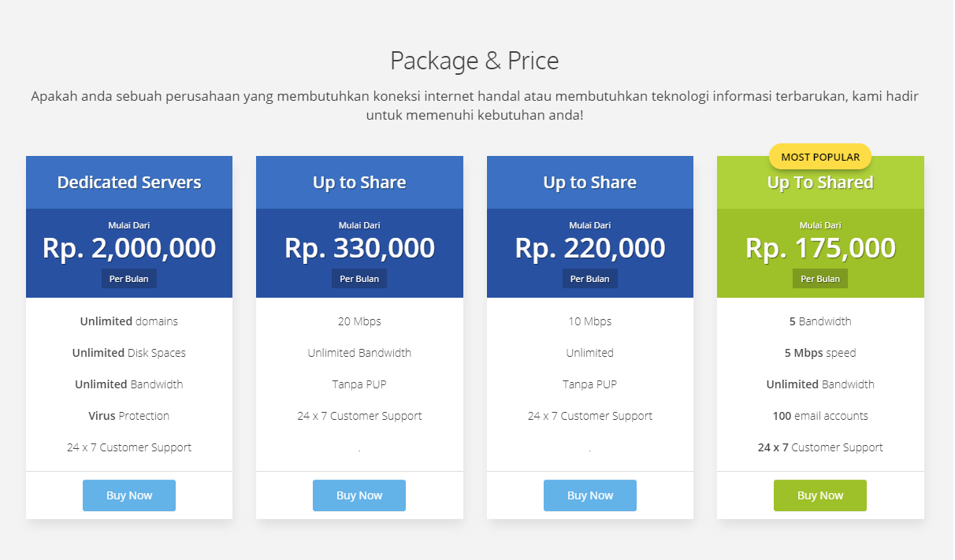
Task: Click Per Bulan tag on green card
Action: tap(820, 279)
